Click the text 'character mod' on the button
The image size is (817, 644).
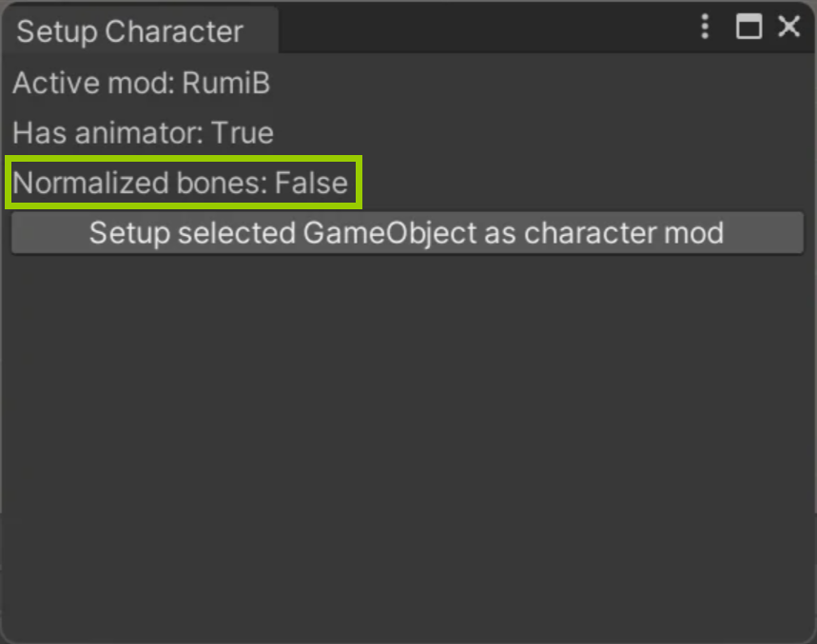click(x=624, y=232)
